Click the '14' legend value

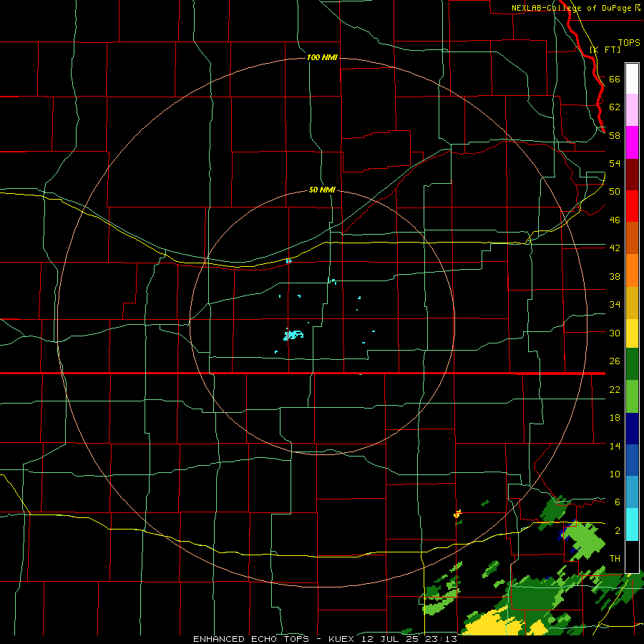pyautogui.click(x=615, y=446)
